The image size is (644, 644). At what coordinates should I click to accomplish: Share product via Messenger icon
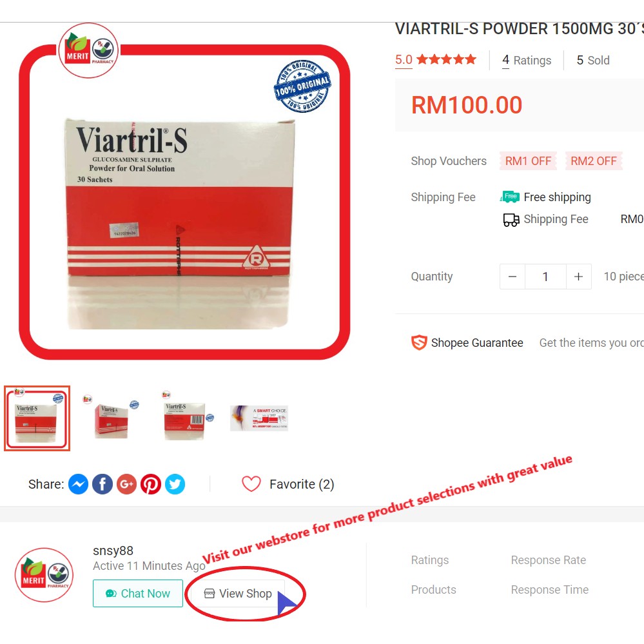pos(78,484)
